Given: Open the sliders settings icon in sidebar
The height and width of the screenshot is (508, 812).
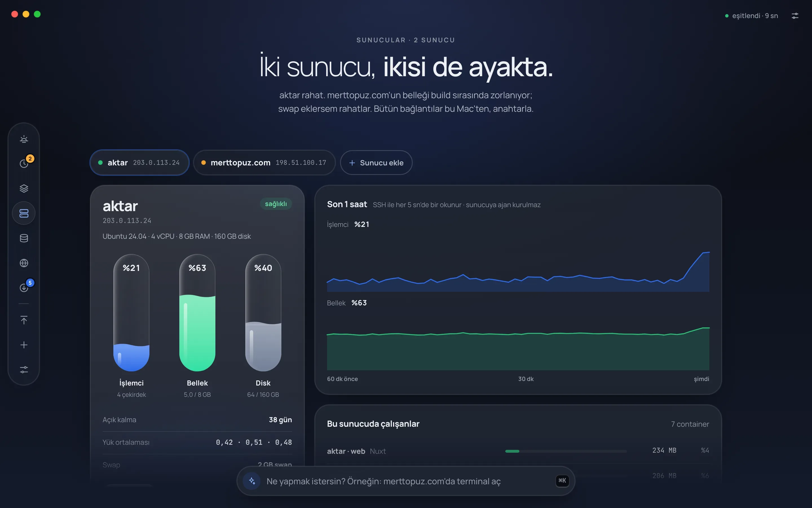Looking at the screenshot, I should tap(24, 370).
